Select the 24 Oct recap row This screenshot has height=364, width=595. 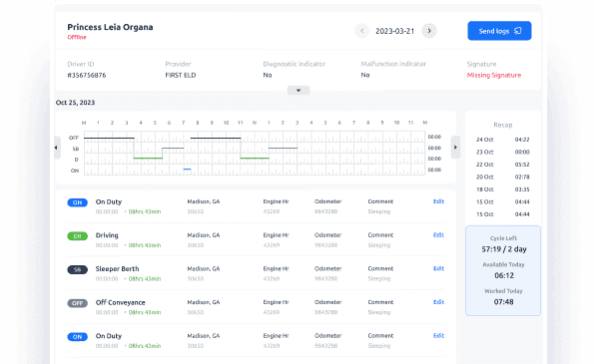click(503, 140)
